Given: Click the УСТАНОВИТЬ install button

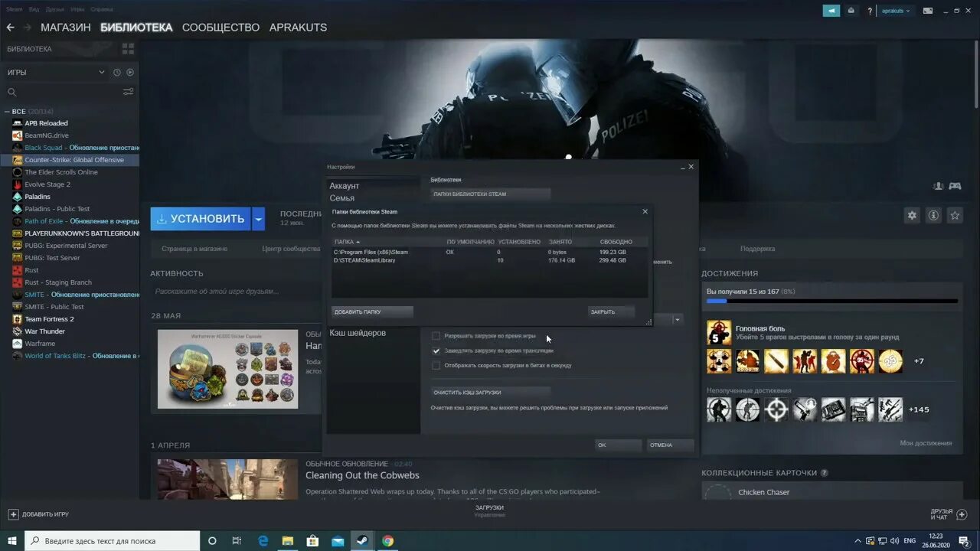Looking at the screenshot, I should click(201, 219).
